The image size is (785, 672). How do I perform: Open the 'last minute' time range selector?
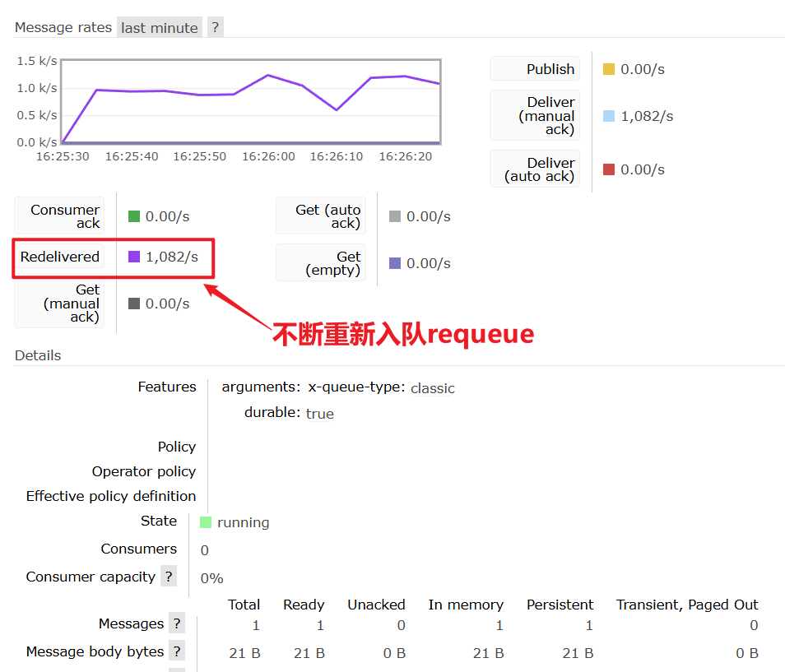pos(160,27)
